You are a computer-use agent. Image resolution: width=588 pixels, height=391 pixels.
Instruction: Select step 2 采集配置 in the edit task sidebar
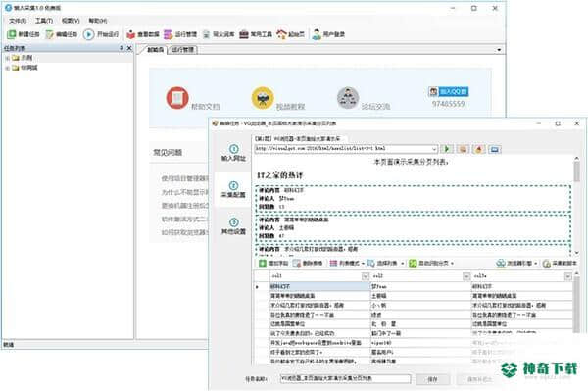[233, 190]
